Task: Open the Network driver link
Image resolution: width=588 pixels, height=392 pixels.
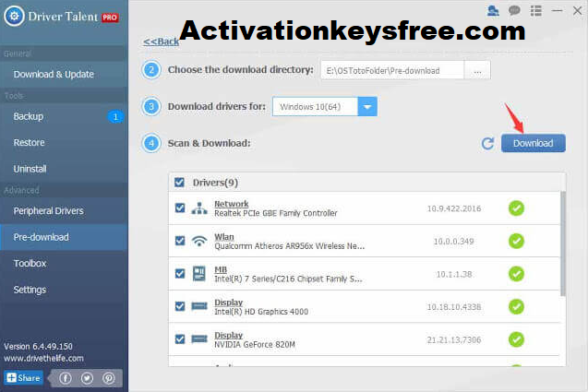Action: 232,204
